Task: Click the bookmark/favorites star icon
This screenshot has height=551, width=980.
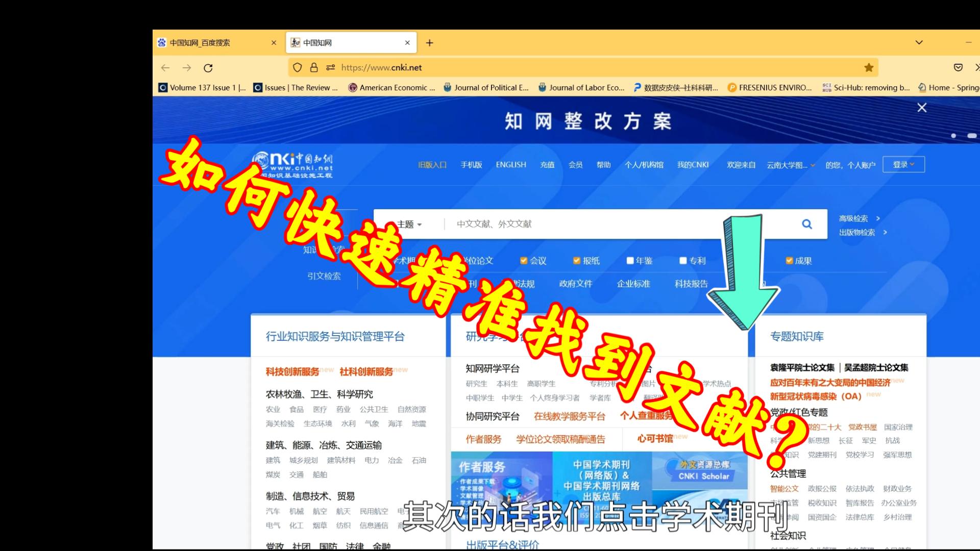Action: pos(868,67)
